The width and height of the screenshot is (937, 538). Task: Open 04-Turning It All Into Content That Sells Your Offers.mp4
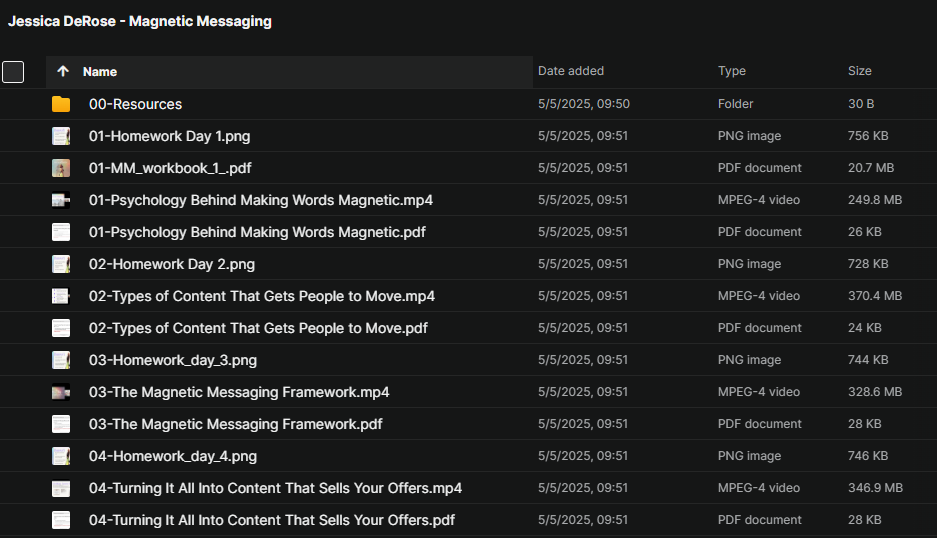pyautogui.click(x=275, y=488)
